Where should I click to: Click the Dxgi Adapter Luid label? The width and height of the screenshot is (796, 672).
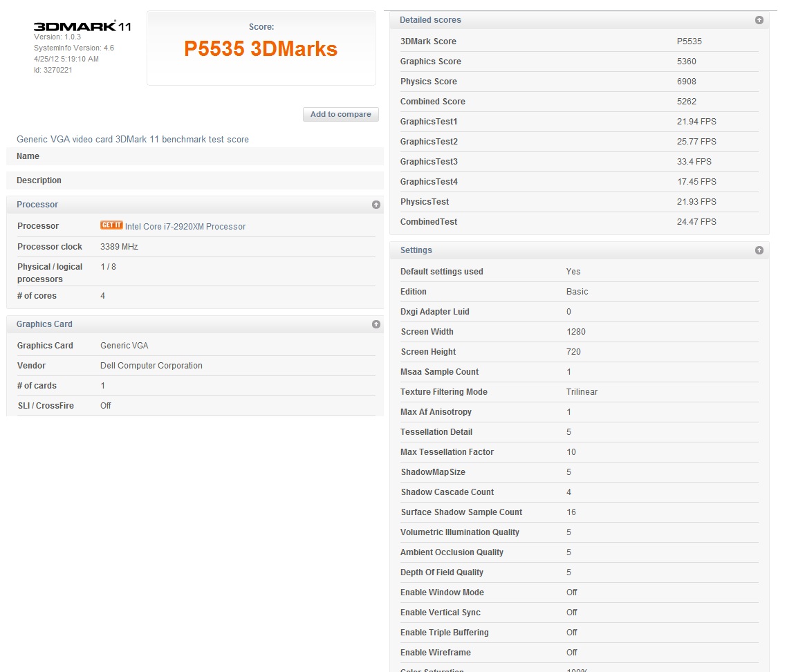tap(434, 312)
